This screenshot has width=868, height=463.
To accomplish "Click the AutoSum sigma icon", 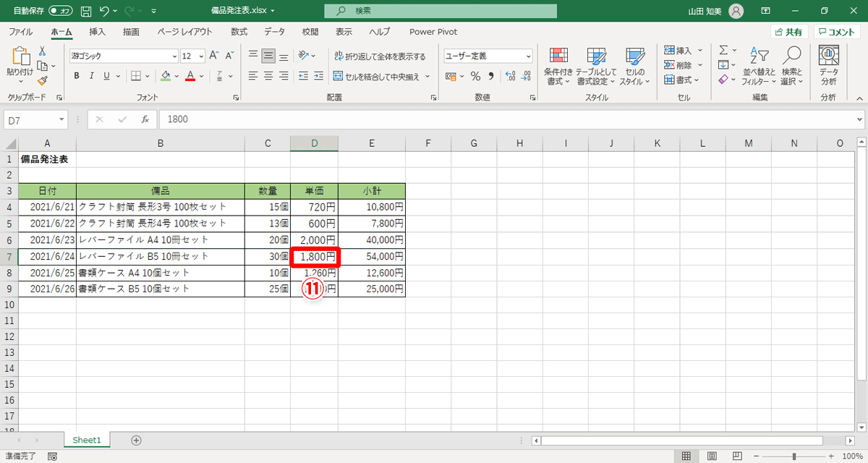I will [x=723, y=50].
